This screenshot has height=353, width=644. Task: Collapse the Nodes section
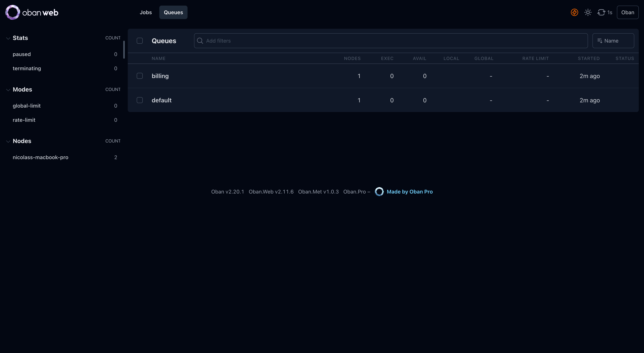tap(8, 141)
